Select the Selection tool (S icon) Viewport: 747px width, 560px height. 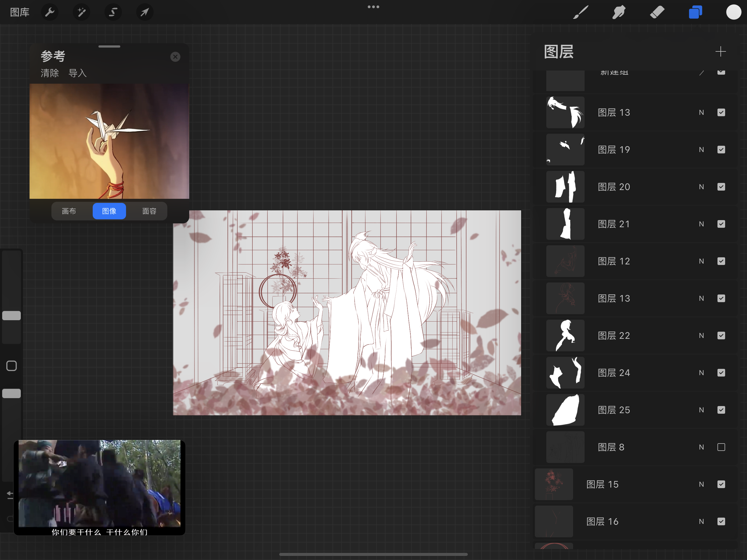(x=113, y=13)
